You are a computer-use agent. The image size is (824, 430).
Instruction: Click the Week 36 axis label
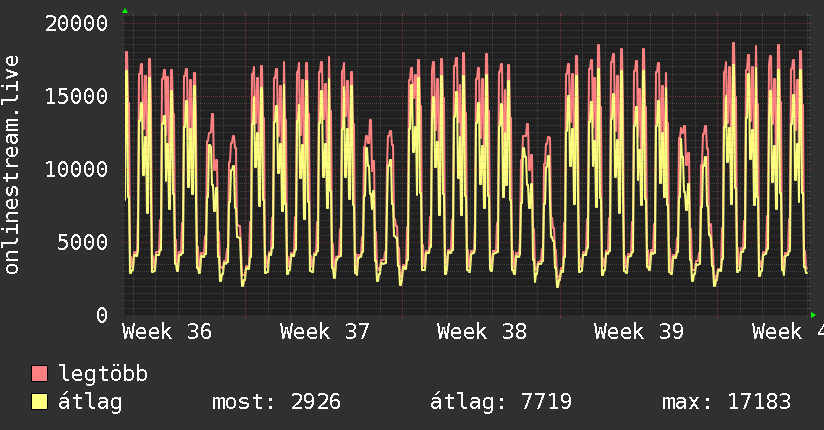click(167, 332)
